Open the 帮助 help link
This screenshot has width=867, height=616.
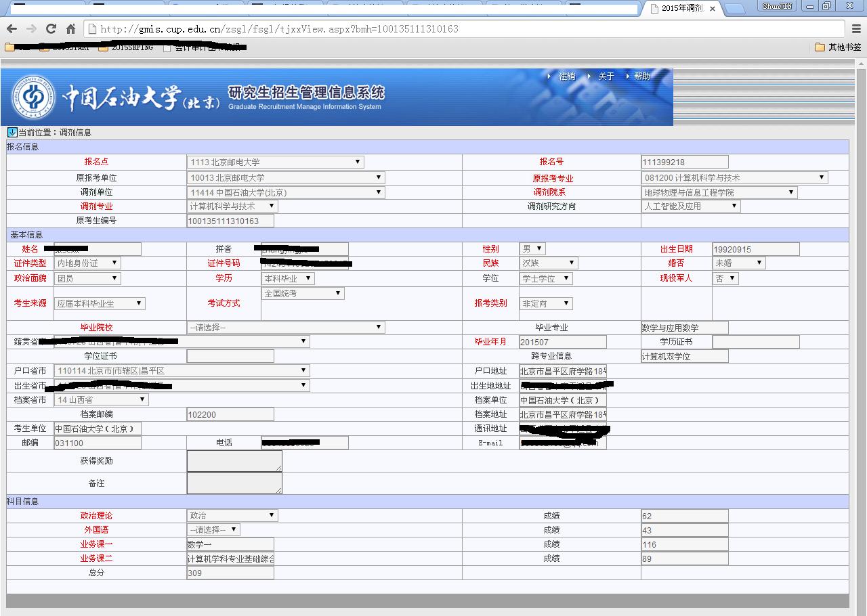(x=642, y=76)
